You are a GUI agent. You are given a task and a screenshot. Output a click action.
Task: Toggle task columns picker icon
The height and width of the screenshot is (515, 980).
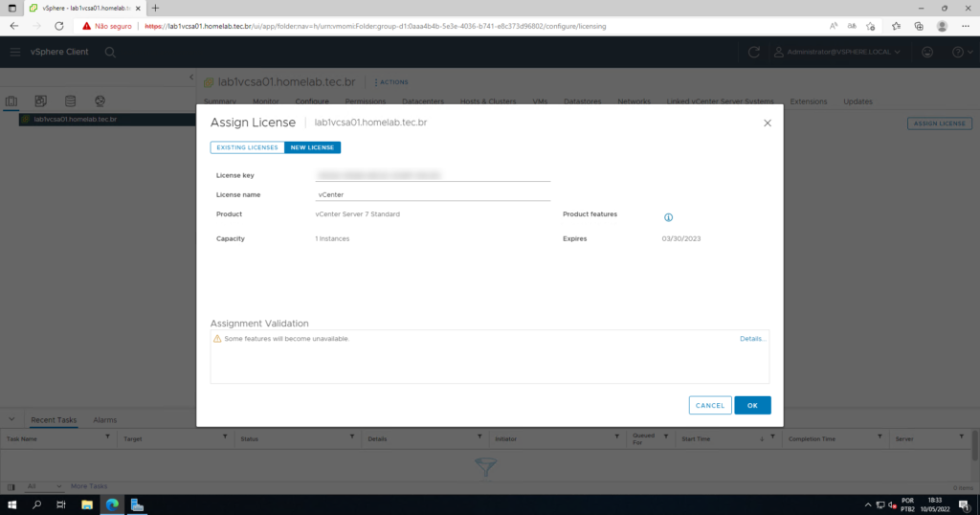(11, 487)
